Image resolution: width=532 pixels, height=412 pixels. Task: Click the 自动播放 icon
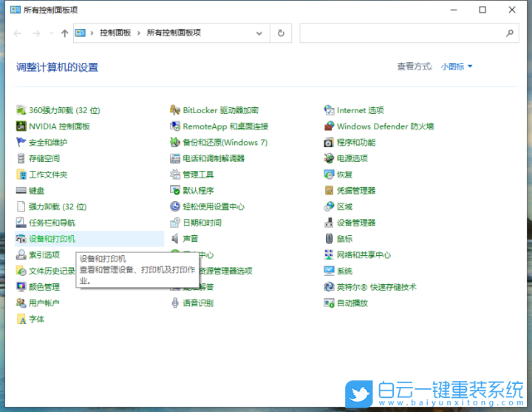(x=329, y=303)
